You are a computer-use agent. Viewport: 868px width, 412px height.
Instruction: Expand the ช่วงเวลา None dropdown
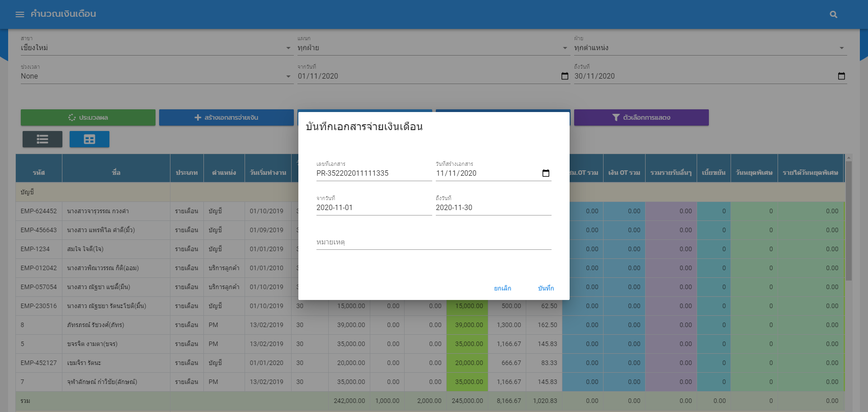pos(157,76)
